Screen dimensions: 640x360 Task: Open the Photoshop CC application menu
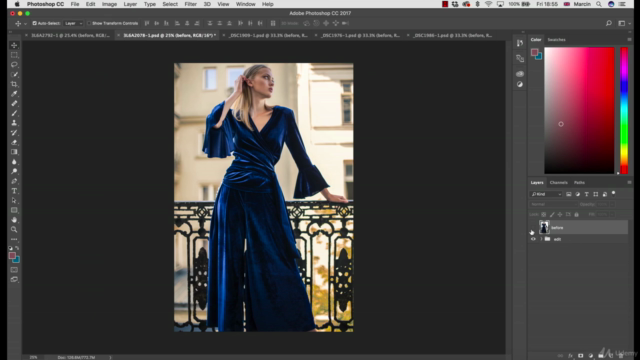coord(45,4)
